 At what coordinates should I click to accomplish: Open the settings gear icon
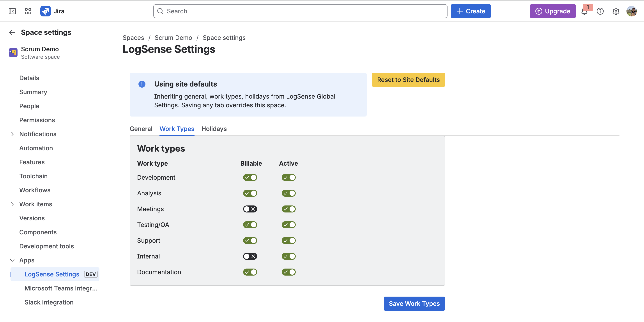click(616, 11)
